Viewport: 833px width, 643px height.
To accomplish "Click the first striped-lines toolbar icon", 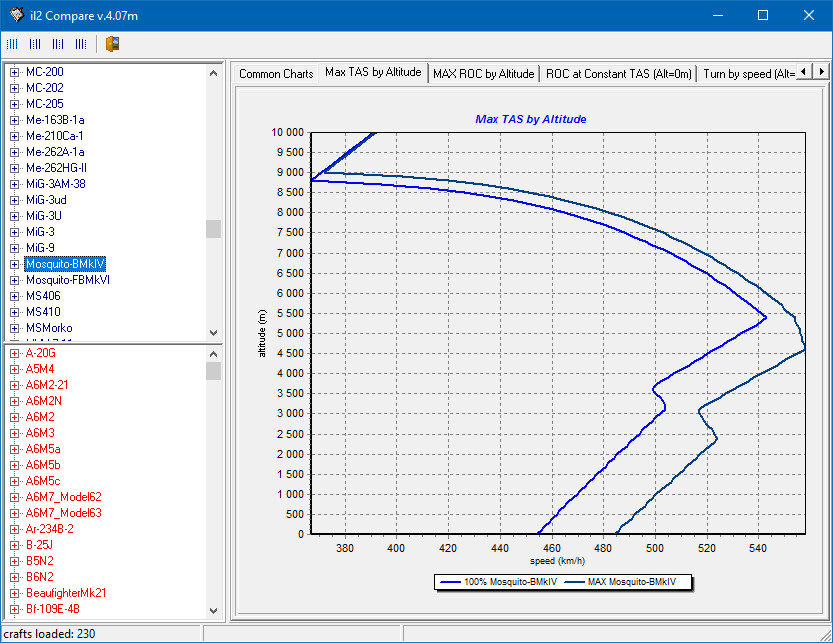I will 12,44.
